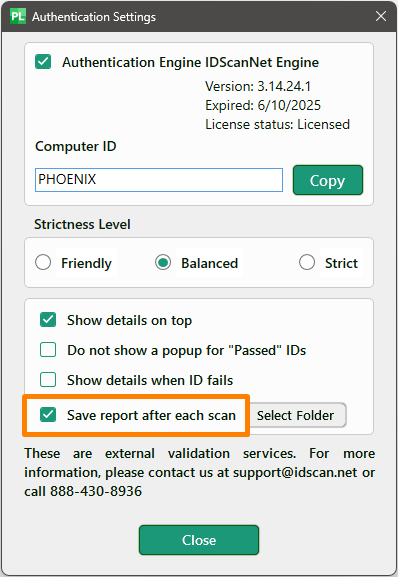The image size is (398, 577).
Task: Click the License status: Licensed text
Action: point(277,124)
